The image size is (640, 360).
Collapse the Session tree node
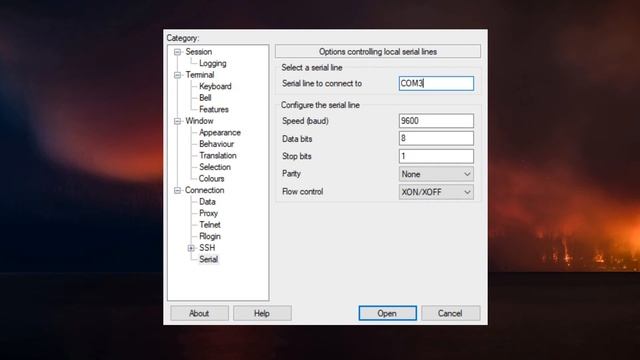click(x=177, y=52)
